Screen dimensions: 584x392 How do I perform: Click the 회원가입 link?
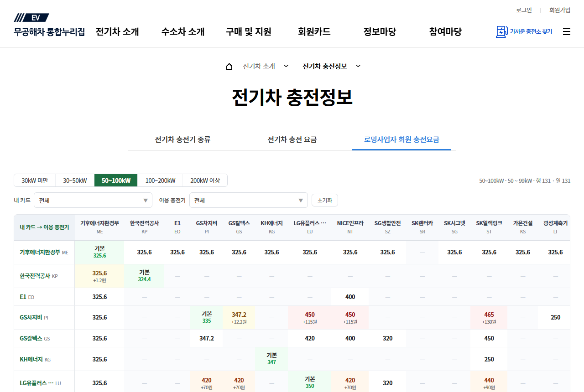(x=560, y=10)
